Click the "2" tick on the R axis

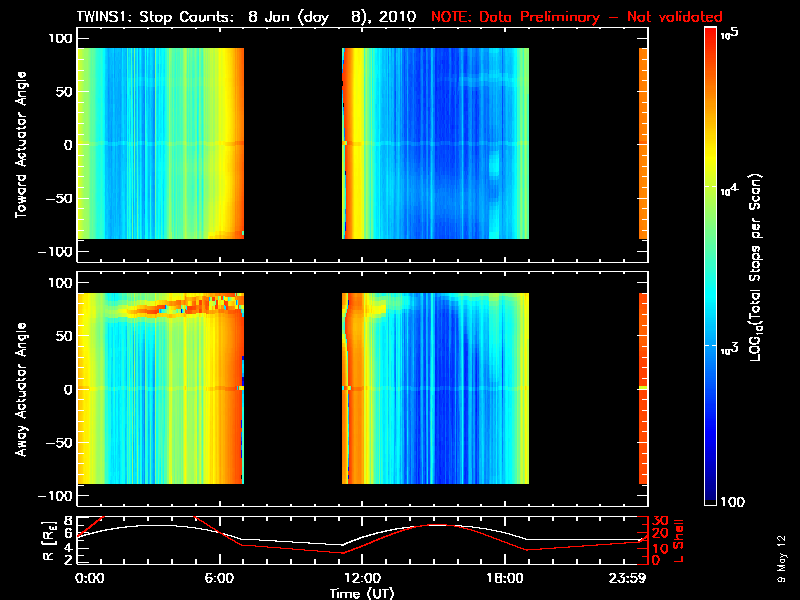67,560
